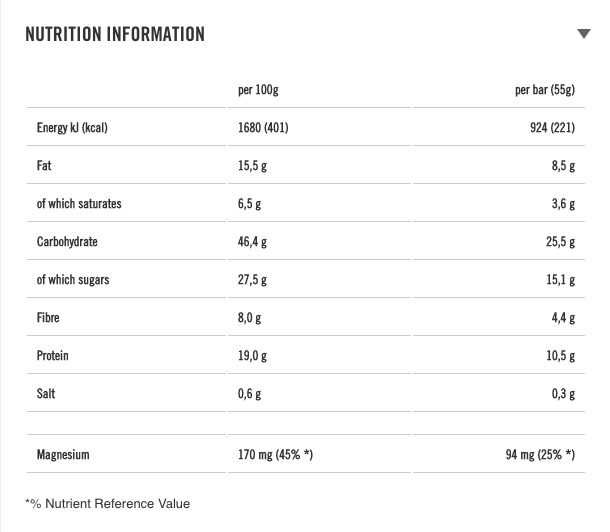Select the Carbohydrate row label

[67, 242]
